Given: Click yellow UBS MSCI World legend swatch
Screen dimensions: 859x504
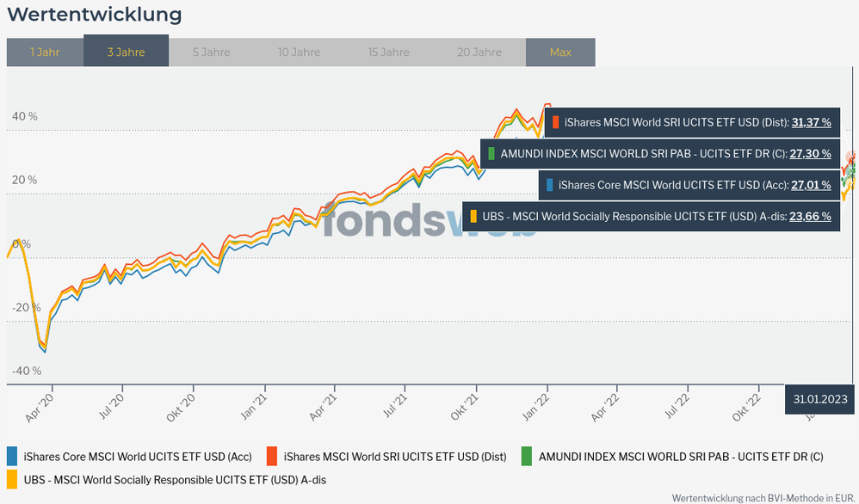Looking at the screenshot, I should (12, 479).
